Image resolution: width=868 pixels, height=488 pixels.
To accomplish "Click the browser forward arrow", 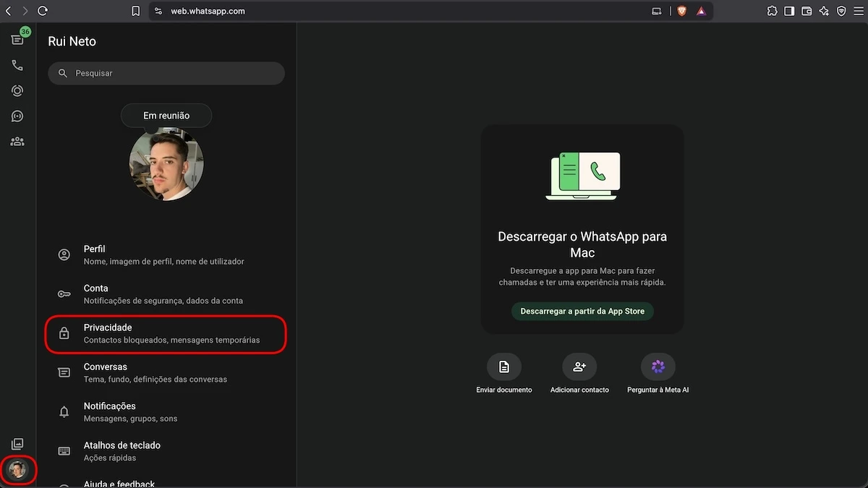I will [x=25, y=11].
